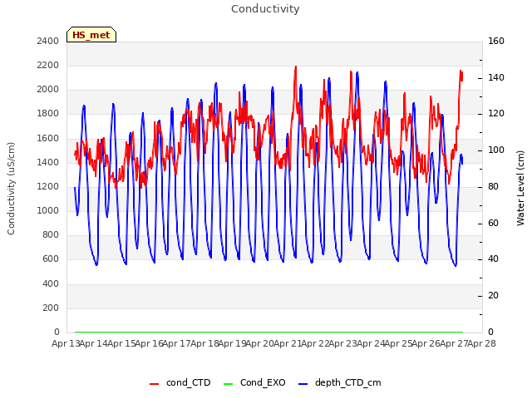Click the 60 right axis value
Viewport: 532px width, 399px height.
(x=493, y=223)
